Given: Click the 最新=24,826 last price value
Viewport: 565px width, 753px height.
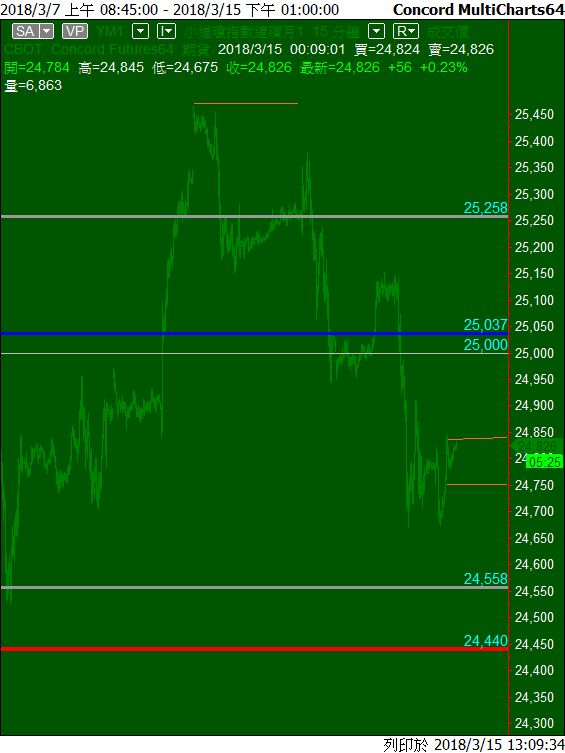Looking at the screenshot, I should [340, 68].
